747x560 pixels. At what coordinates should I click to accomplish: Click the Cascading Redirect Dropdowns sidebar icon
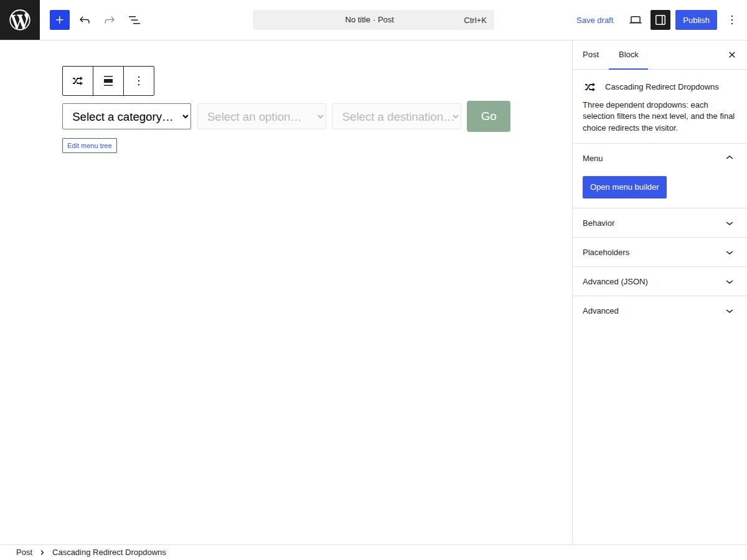pyautogui.click(x=590, y=87)
